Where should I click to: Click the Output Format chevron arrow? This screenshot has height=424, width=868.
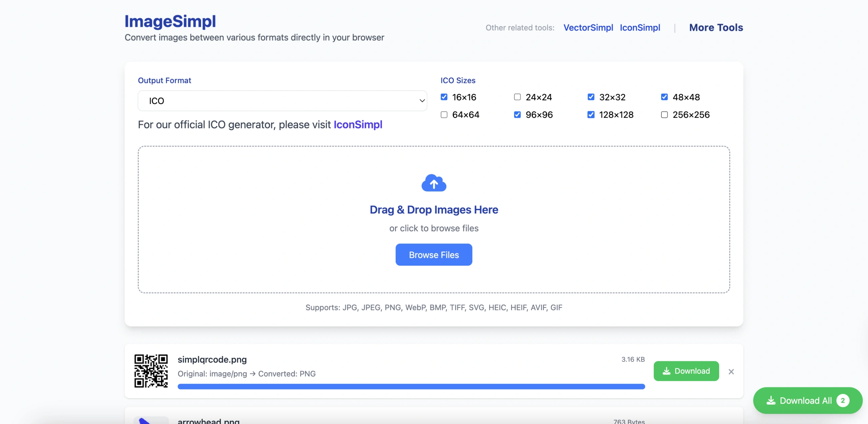422,101
